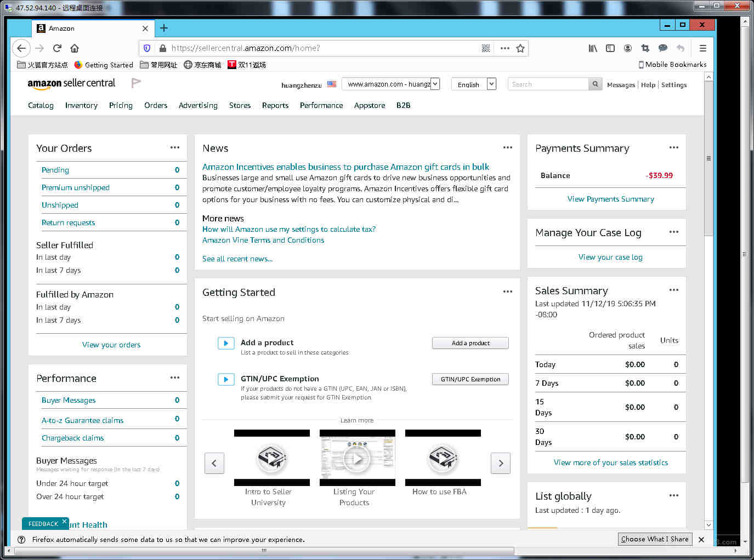Click the Firefox address bar

tap(324, 48)
